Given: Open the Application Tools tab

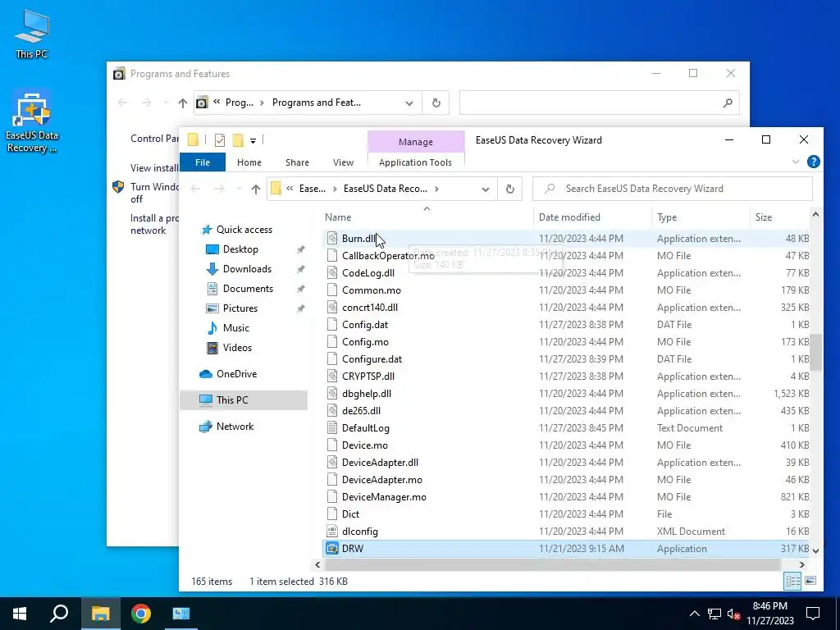Looking at the screenshot, I should coord(415,162).
